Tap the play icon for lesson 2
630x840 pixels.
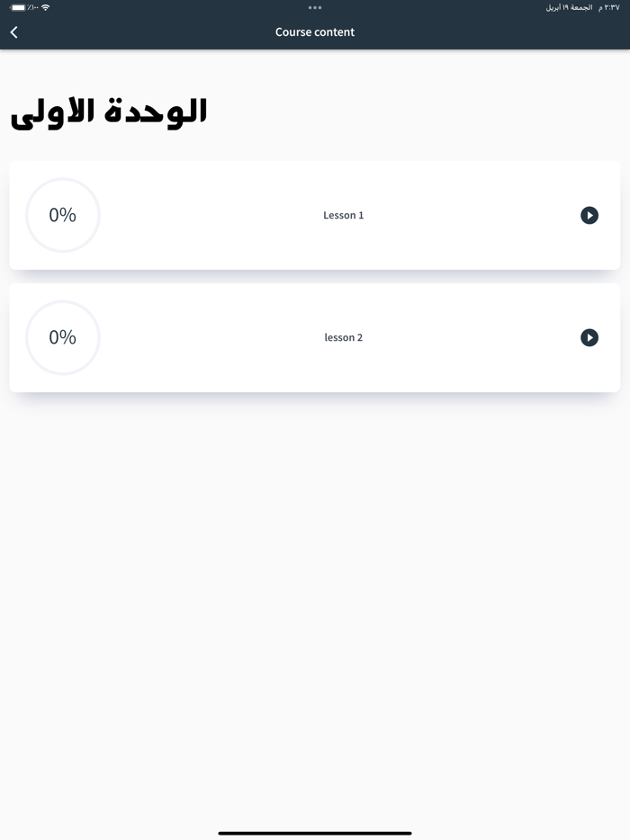click(x=589, y=337)
